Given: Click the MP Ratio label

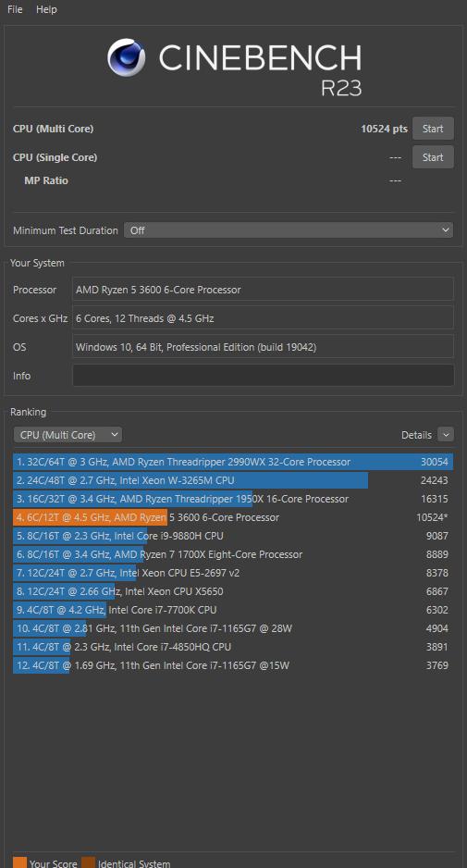Looking at the screenshot, I should click(x=46, y=180).
